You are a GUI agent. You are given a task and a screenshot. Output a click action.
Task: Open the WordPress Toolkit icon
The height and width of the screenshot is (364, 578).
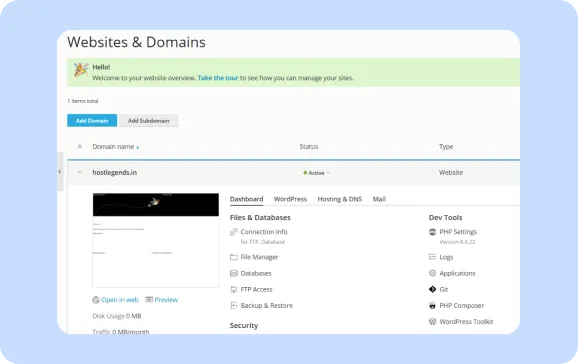pos(432,322)
